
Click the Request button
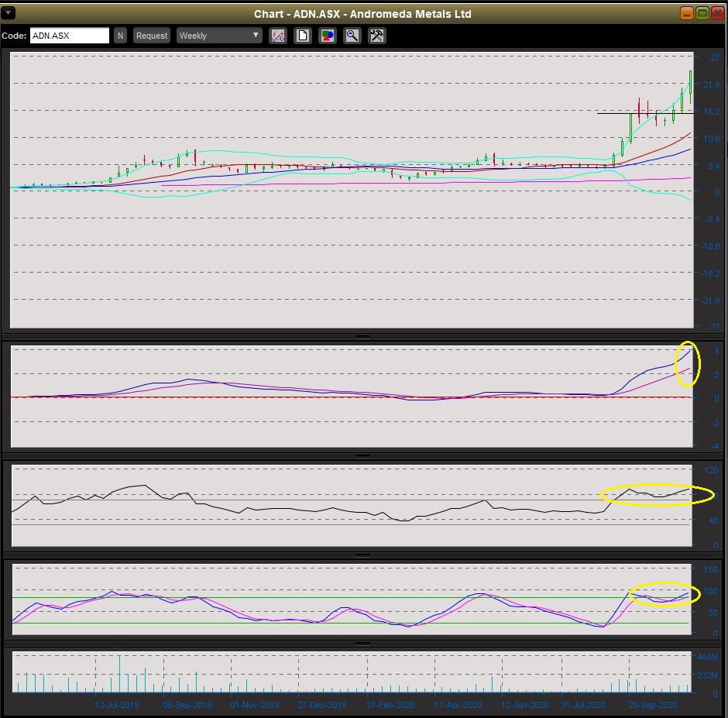tap(151, 36)
